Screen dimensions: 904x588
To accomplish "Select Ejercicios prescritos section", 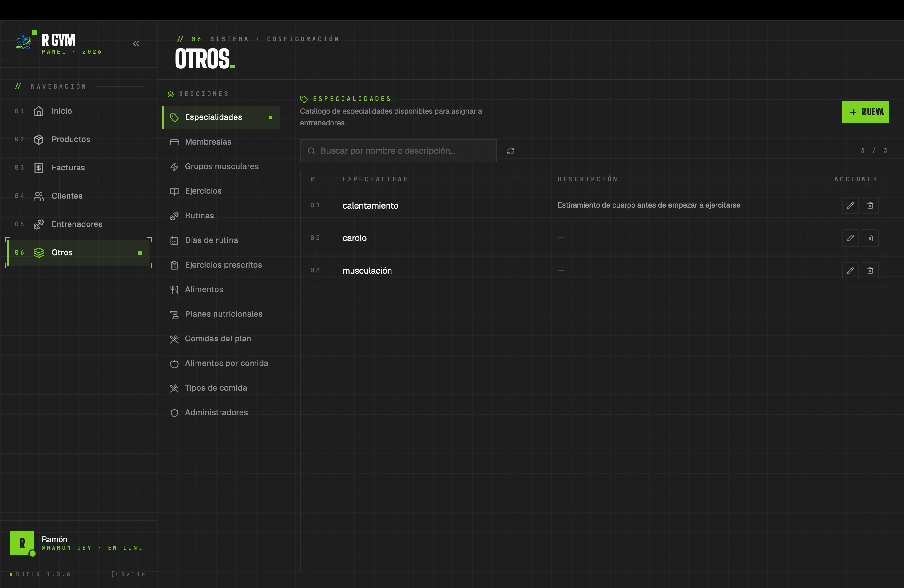I will 221,265.
